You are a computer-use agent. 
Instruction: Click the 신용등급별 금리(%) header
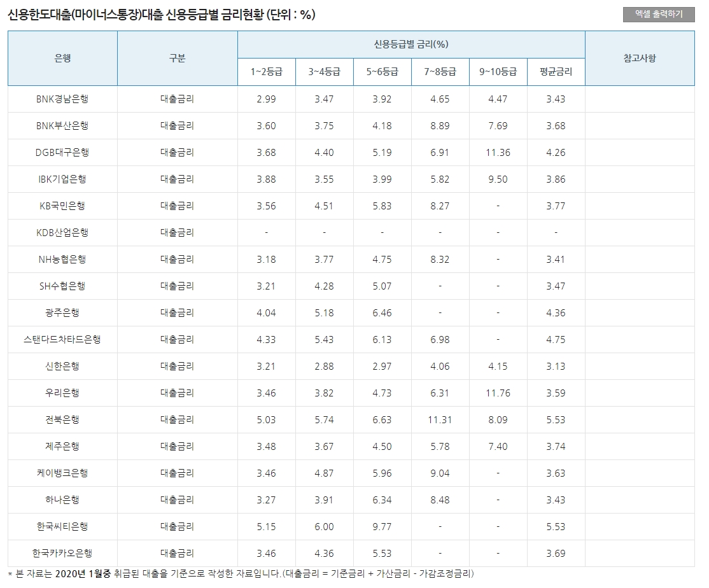[411, 45]
